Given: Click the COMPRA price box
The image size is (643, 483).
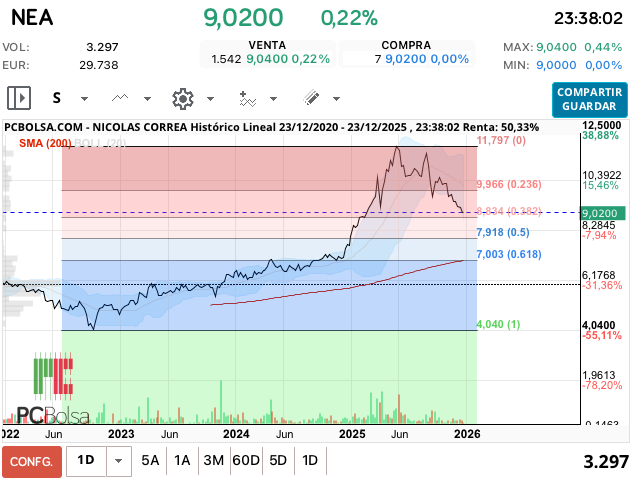Looking at the screenshot, I should 406,53.
